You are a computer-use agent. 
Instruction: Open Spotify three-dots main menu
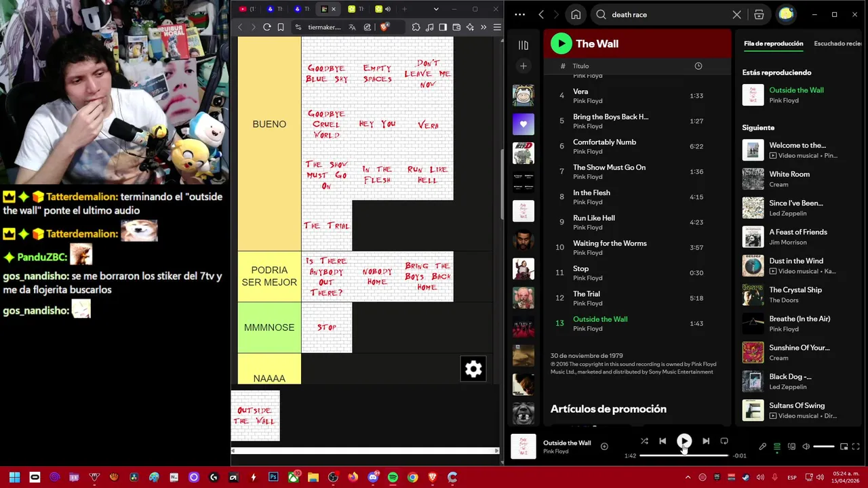[519, 14]
